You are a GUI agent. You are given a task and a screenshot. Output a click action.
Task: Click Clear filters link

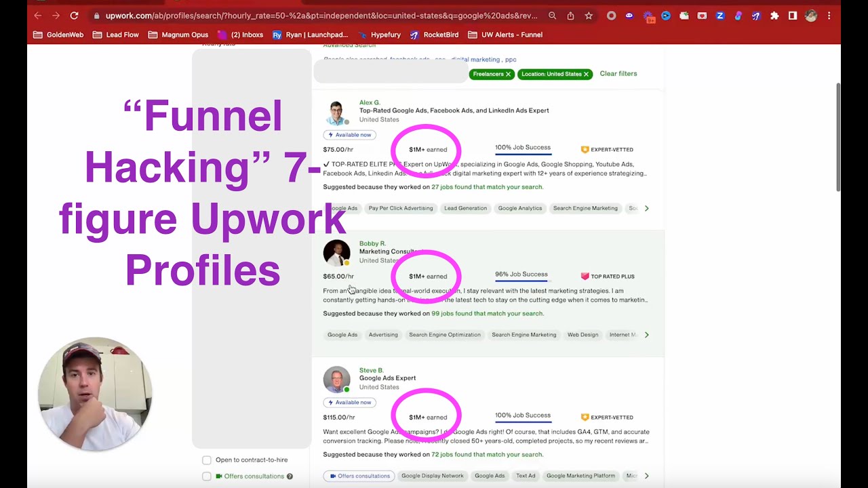point(618,74)
